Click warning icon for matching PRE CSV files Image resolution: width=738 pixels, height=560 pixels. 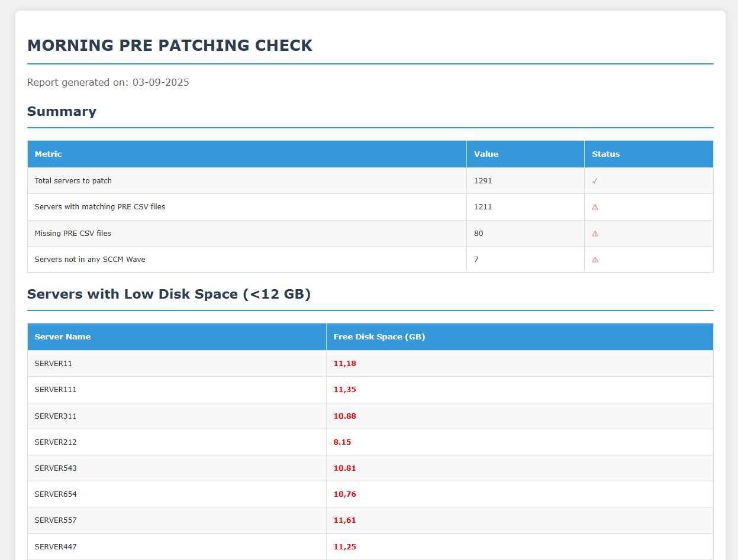[x=595, y=207]
